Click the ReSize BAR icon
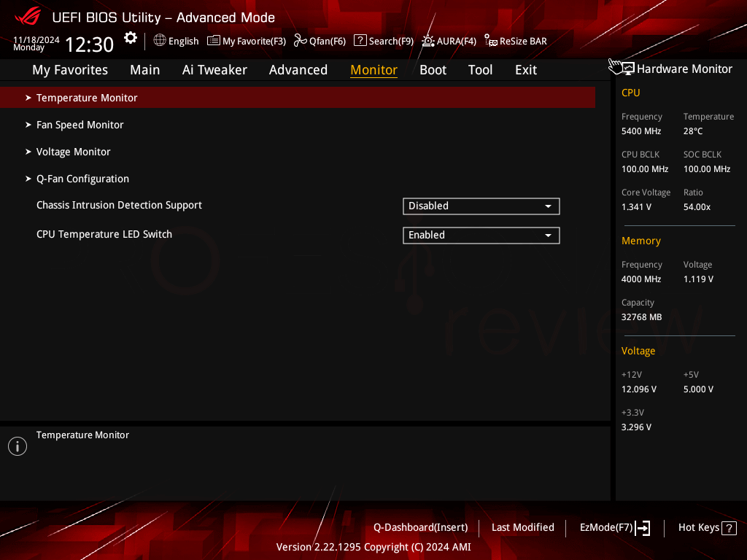 click(491, 41)
